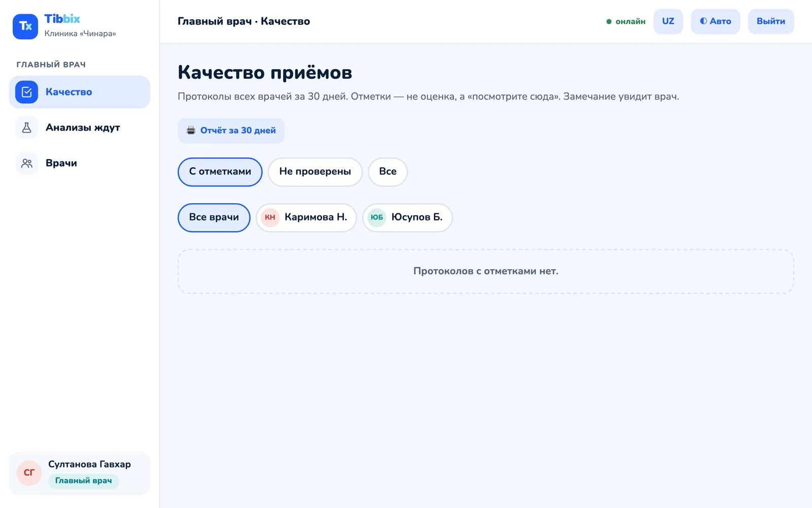Toggle the Авто theme button
This screenshot has width=812, height=508.
(x=715, y=21)
